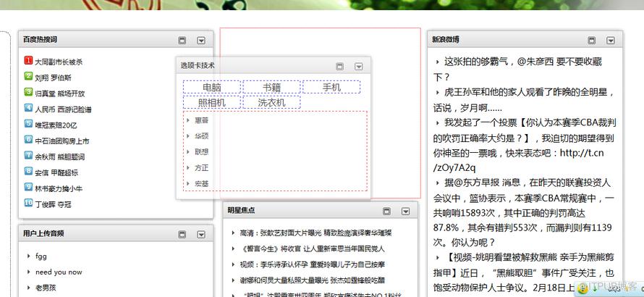Open the 用户上传音频 widget dropdown arrow
Image resolution: width=644 pixels, height=297 pixels.
tap(201, 234)
